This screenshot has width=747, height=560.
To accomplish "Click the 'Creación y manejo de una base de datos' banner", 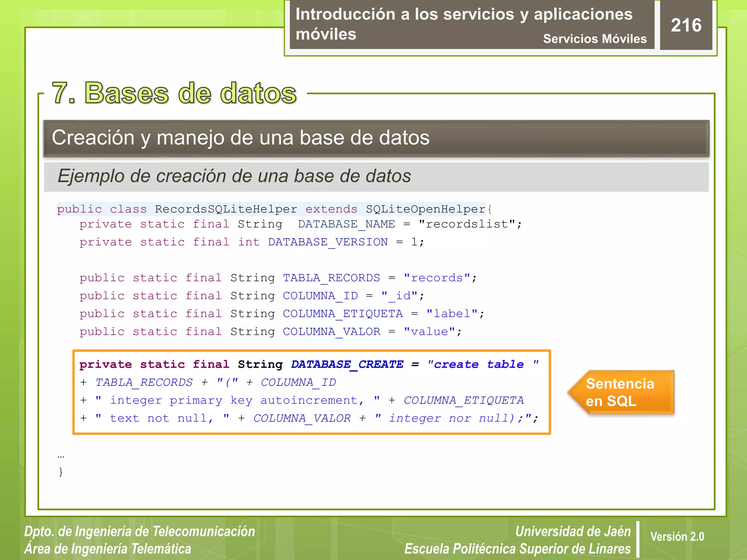I will [376, 138].
